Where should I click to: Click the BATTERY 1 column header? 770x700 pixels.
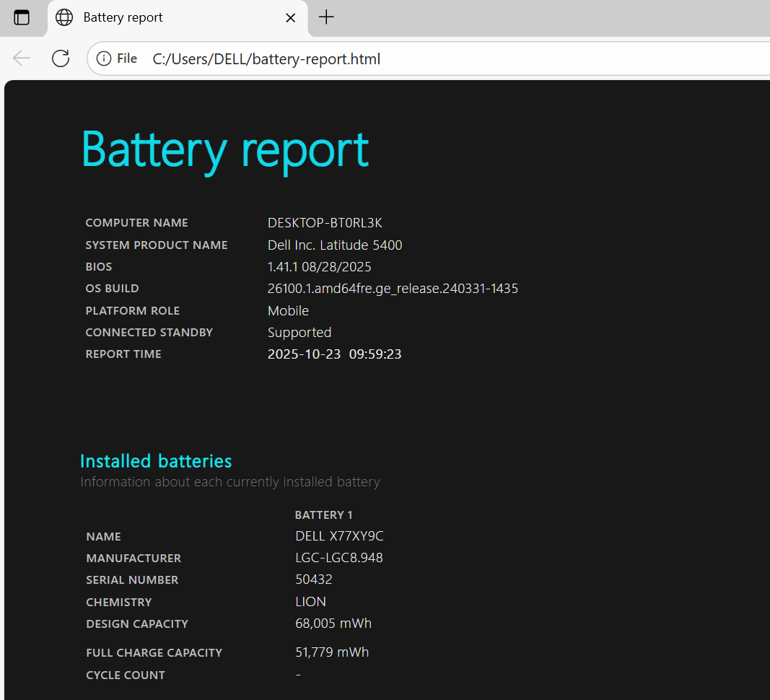click(x=323, y=515)
